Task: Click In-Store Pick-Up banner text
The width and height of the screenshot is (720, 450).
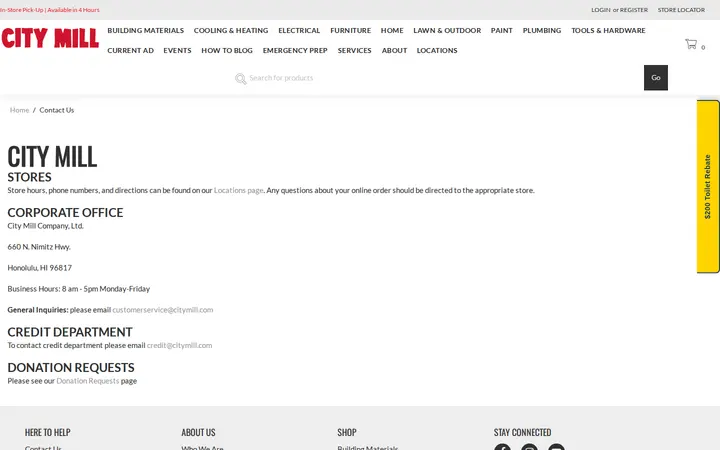Action: (x=50, y=10)
